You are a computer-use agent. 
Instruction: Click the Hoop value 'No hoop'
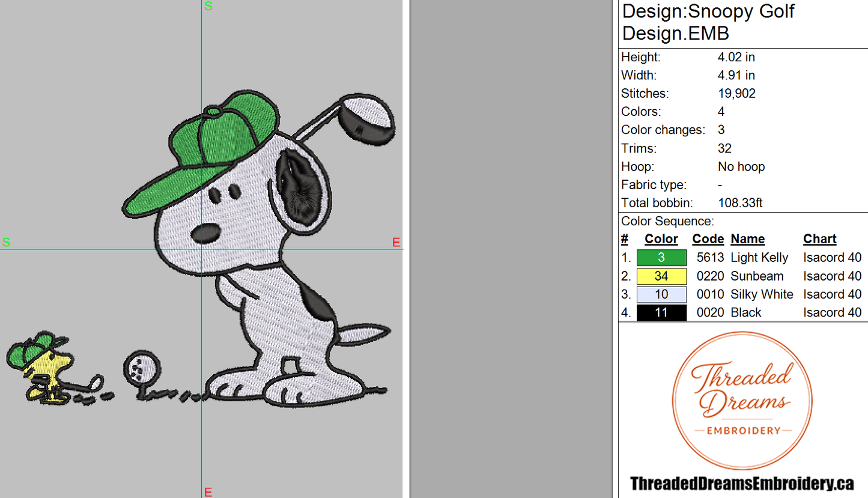(741, 166)
